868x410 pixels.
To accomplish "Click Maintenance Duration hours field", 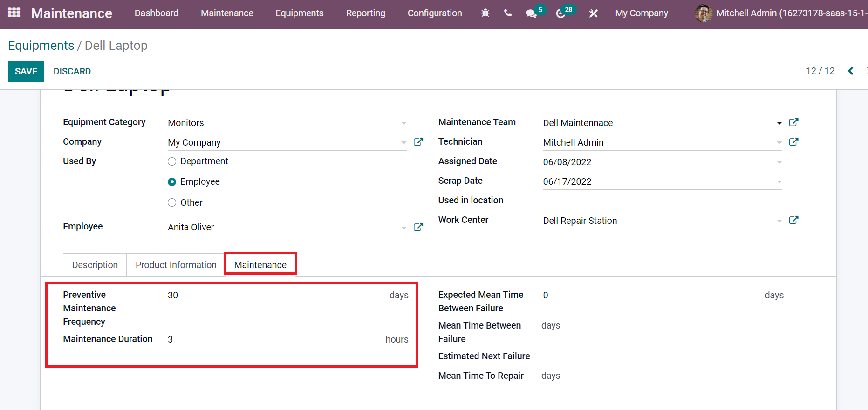I will click(276, 339).
